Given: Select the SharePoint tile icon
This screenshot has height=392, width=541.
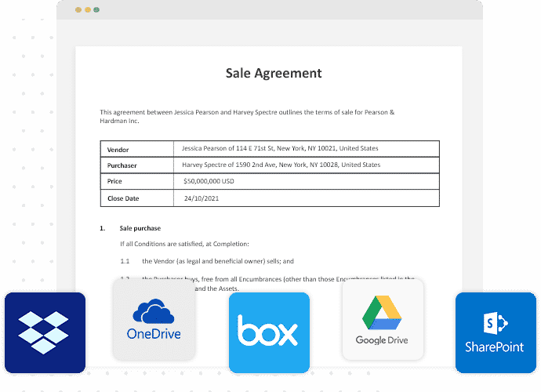Looking at the screenshot, I should pos(496,332).
